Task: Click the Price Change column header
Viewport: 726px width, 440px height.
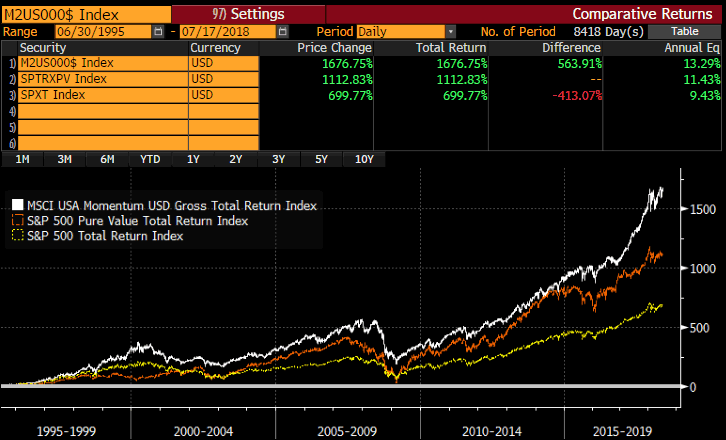Action: tap(334, 48)
